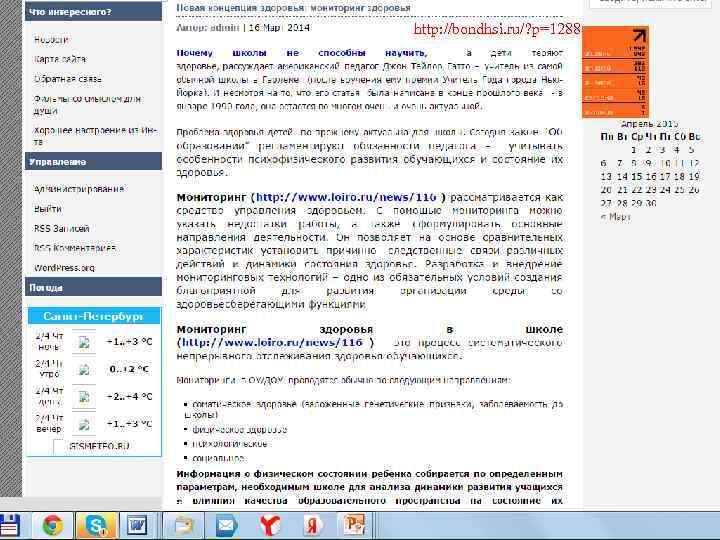Click the Санкт-Петербург weather header
The image size is (720, 540).
(x=94, y=316)
